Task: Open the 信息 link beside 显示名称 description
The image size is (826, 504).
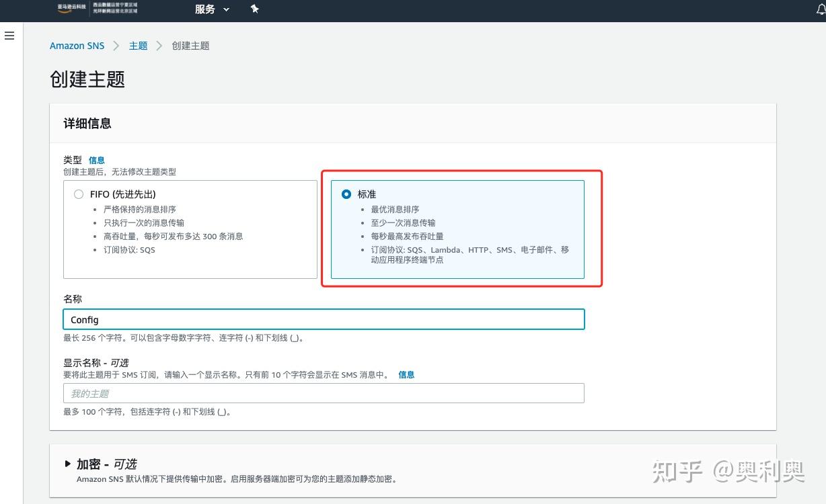Action: coord(406,374)
